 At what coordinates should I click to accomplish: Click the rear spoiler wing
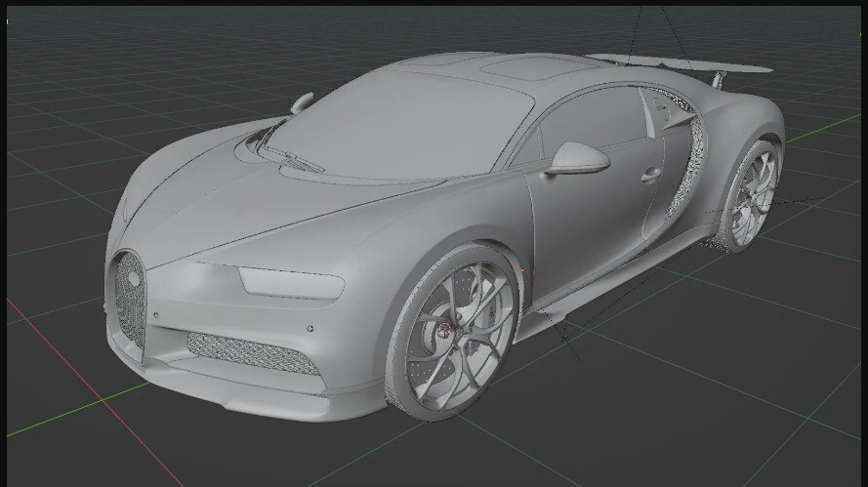tap(680, 63)
